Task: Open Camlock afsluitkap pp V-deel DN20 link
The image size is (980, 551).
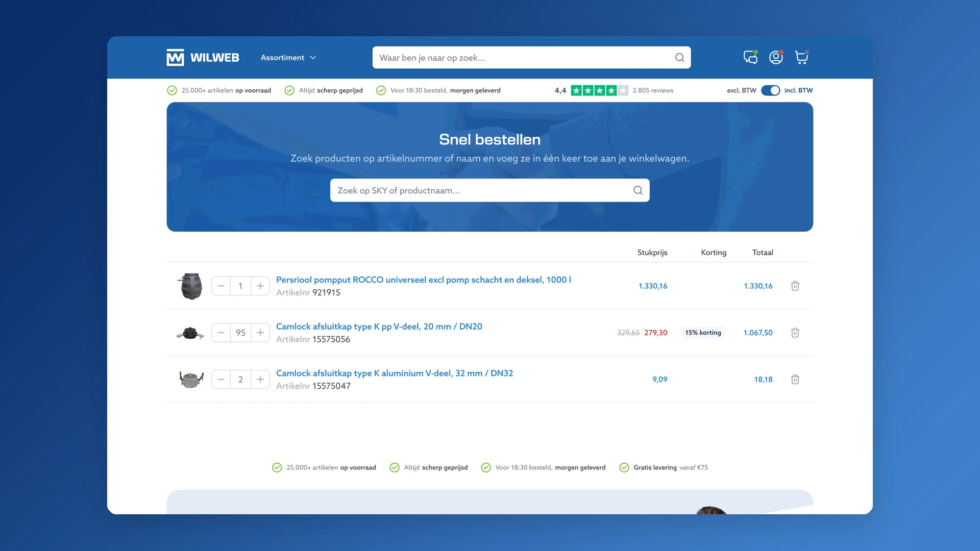Action: [x=379, y=327]
